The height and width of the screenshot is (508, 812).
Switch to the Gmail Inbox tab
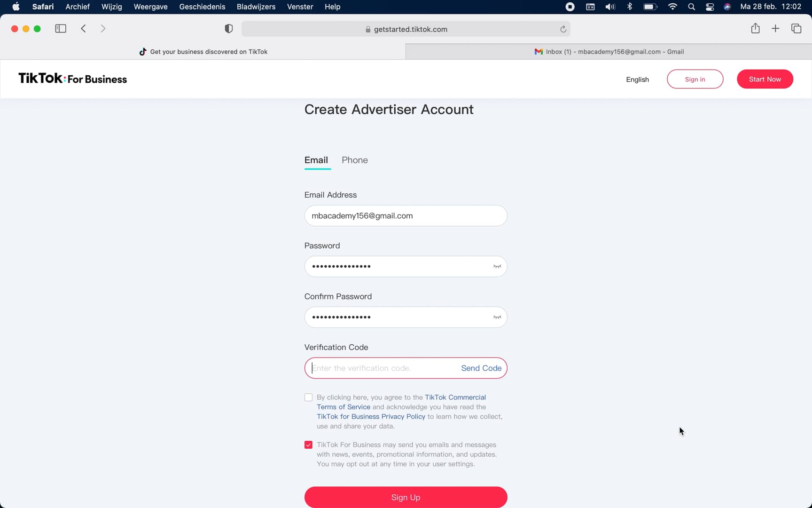(x=609, y=52)
